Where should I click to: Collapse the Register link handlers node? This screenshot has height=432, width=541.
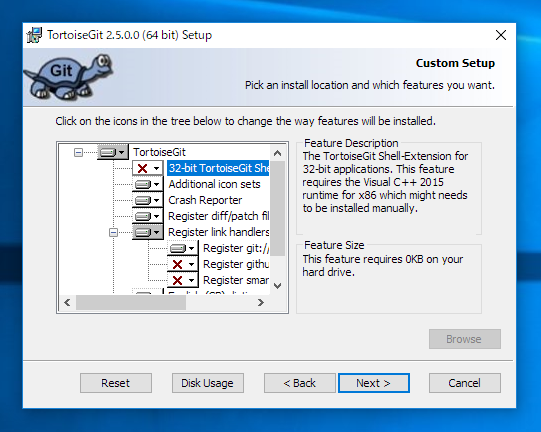pos(114,232)
